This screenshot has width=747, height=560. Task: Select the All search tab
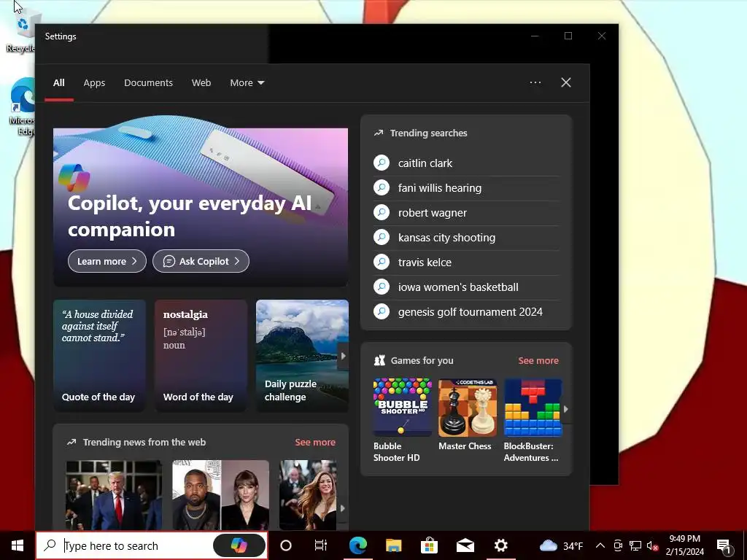click(x=59, y=83)
